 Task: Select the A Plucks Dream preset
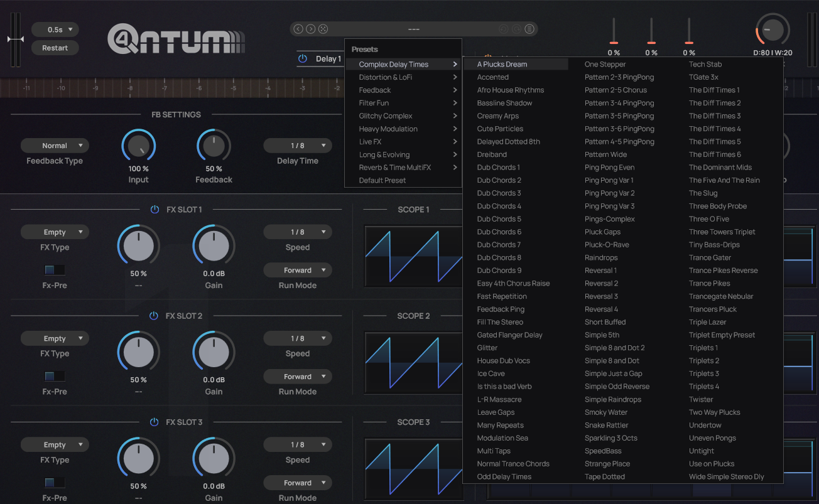coord(516,64)
